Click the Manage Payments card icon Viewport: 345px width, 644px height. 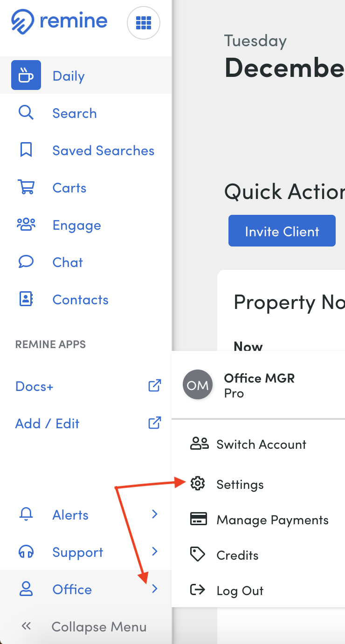[199, 519]
